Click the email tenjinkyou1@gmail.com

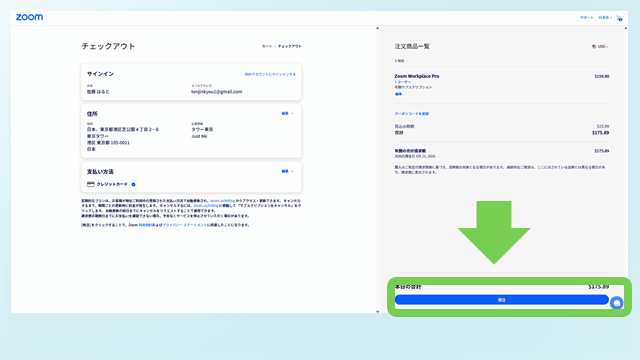[216, 92]
